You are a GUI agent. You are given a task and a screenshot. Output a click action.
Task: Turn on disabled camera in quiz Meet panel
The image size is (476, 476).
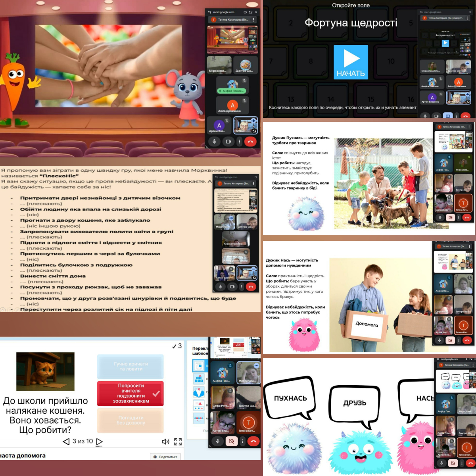click(x=232, y=441)
